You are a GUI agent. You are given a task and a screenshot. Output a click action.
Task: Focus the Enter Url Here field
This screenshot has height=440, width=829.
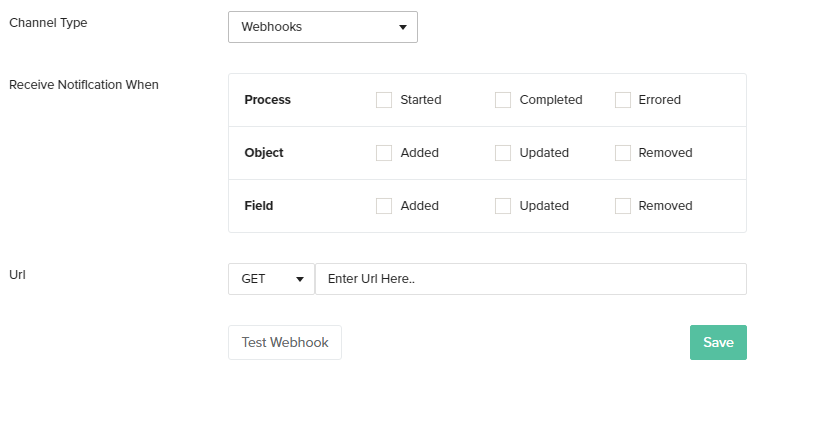tap(530, 279)
